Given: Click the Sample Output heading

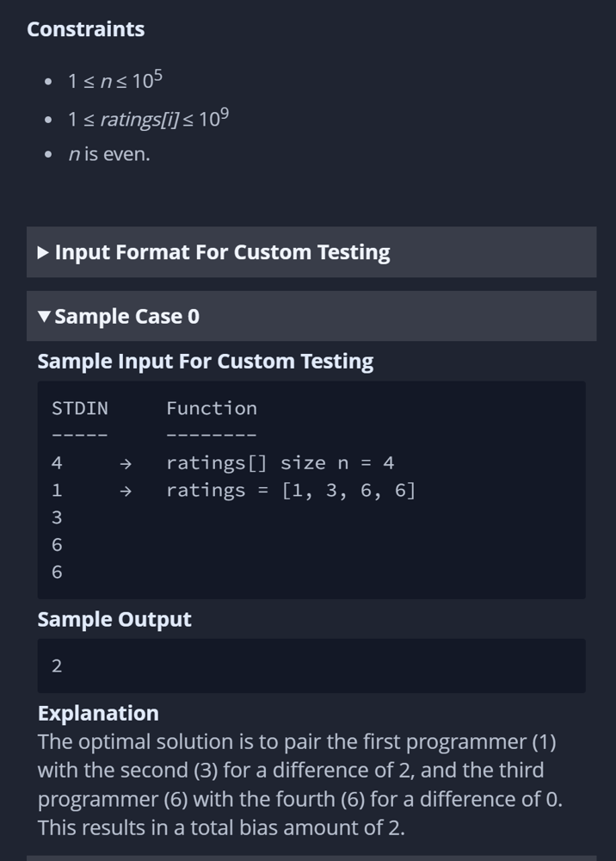Looking at the screenshot, I should [x=114, y=619].
